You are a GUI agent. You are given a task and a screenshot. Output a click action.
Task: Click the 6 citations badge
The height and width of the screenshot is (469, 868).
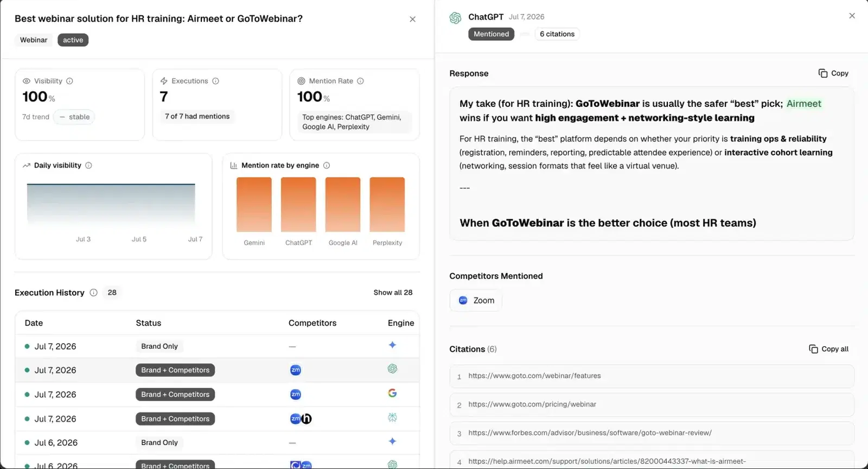click(557, 34)
